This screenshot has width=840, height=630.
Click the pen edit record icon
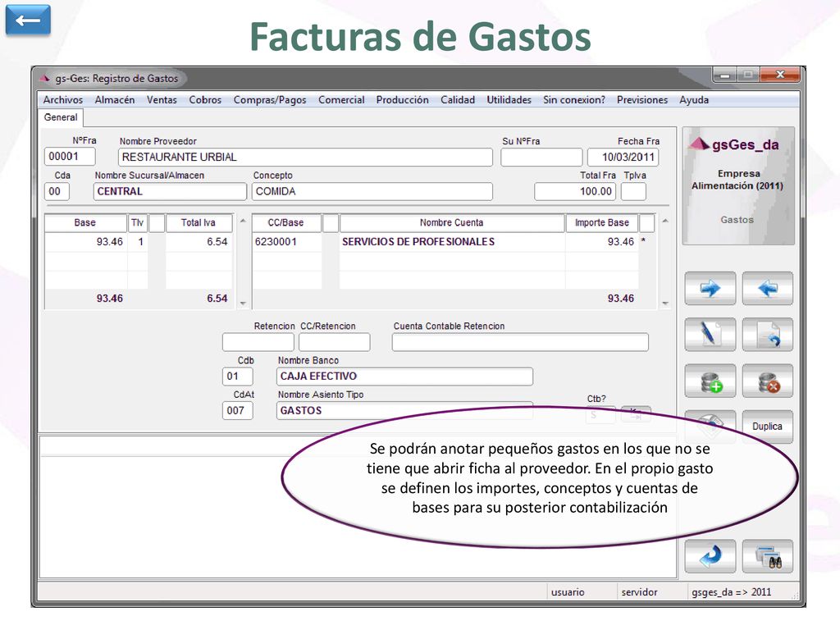(710, 335)
